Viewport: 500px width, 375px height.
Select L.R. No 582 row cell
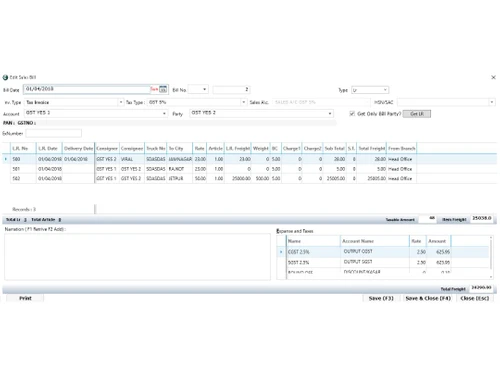[x=23, y=179]
